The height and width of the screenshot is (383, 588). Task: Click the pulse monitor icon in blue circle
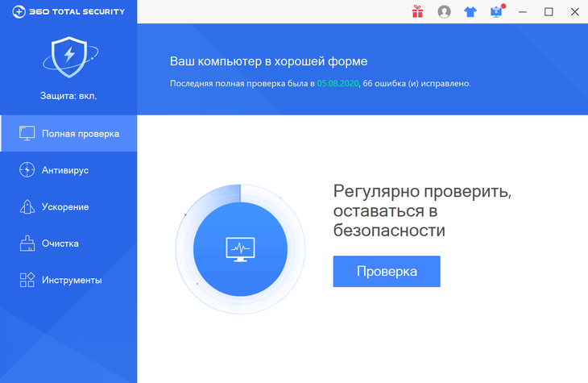click(x=240, y=249)
